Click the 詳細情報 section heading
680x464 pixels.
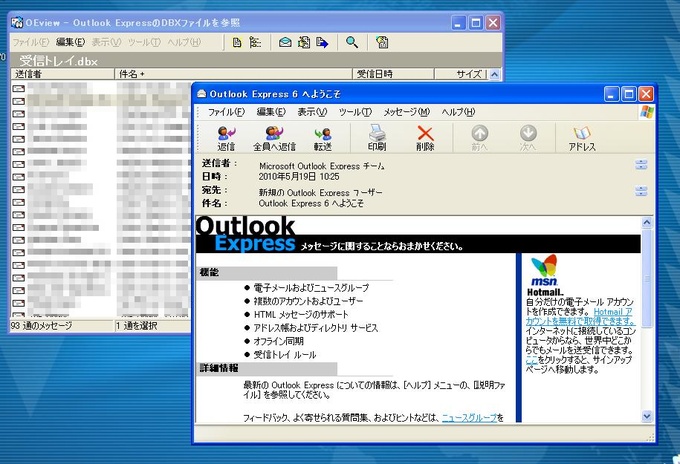[219, 368]
